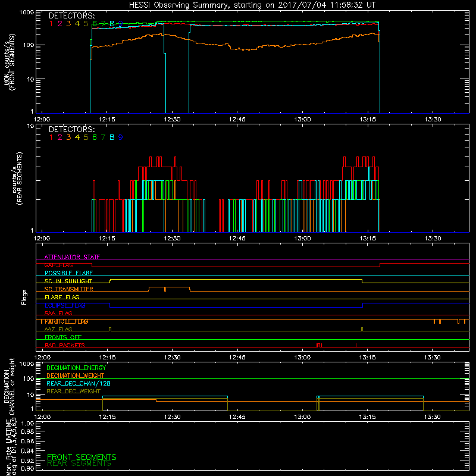Click 13:00 tick under front segments plot
Viewport: 476px width, 476px height.
302,120
